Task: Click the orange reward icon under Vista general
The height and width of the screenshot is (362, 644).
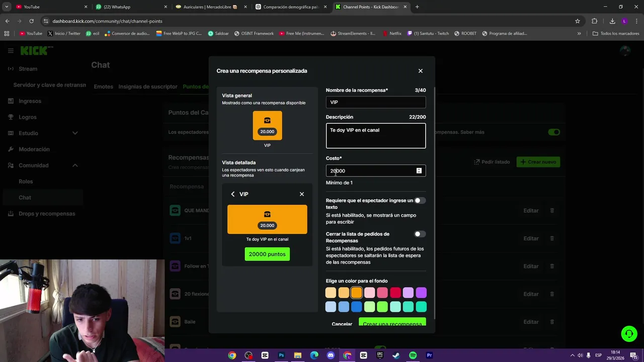Action: (x=267, y=126)
